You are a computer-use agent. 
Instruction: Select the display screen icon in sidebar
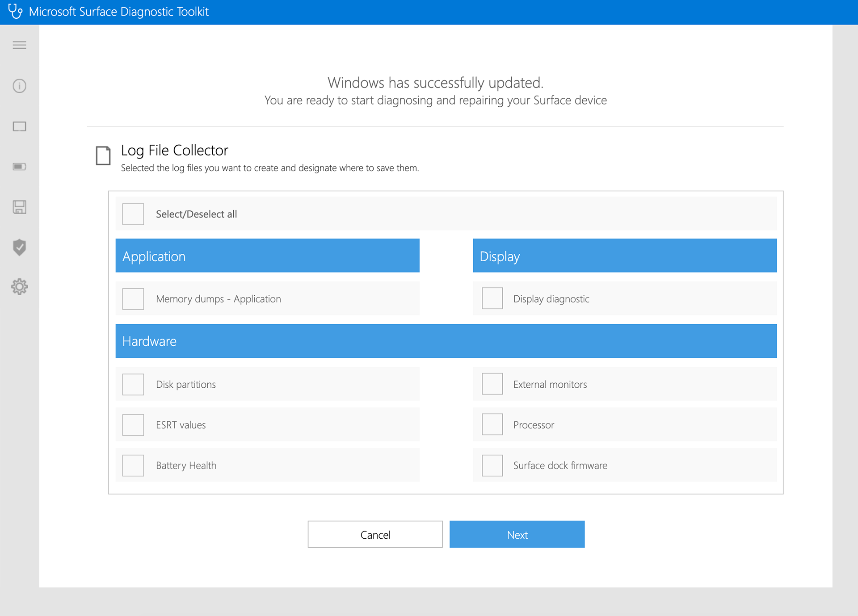19,126
